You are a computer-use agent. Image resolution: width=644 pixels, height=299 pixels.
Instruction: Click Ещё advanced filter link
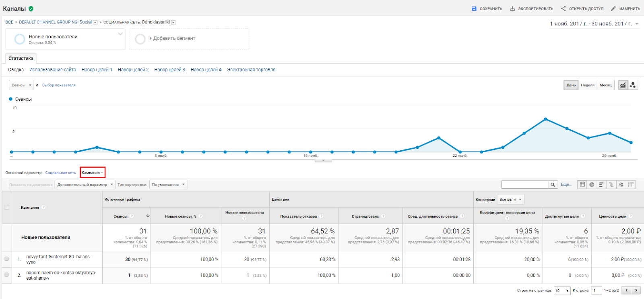tap(566, 185)
